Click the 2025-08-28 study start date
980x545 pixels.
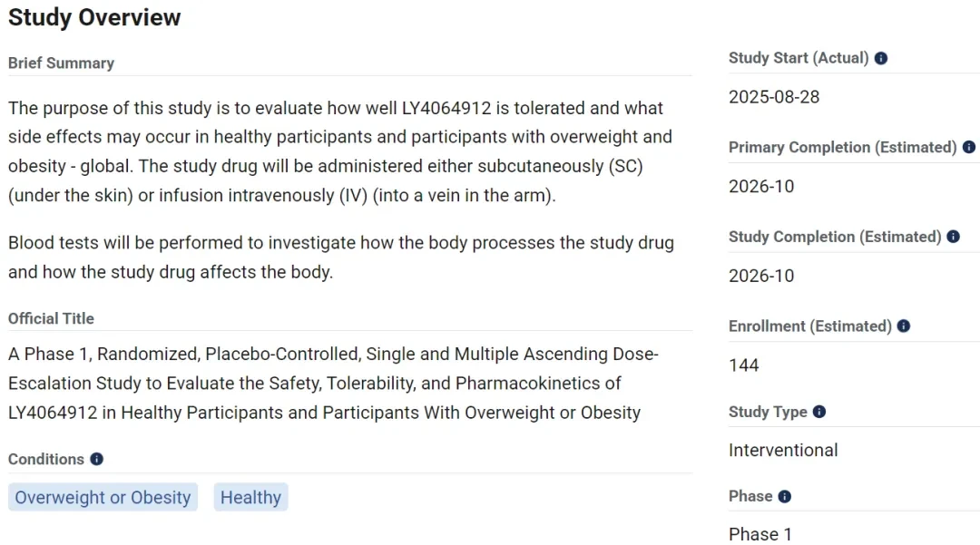(774, 97)
